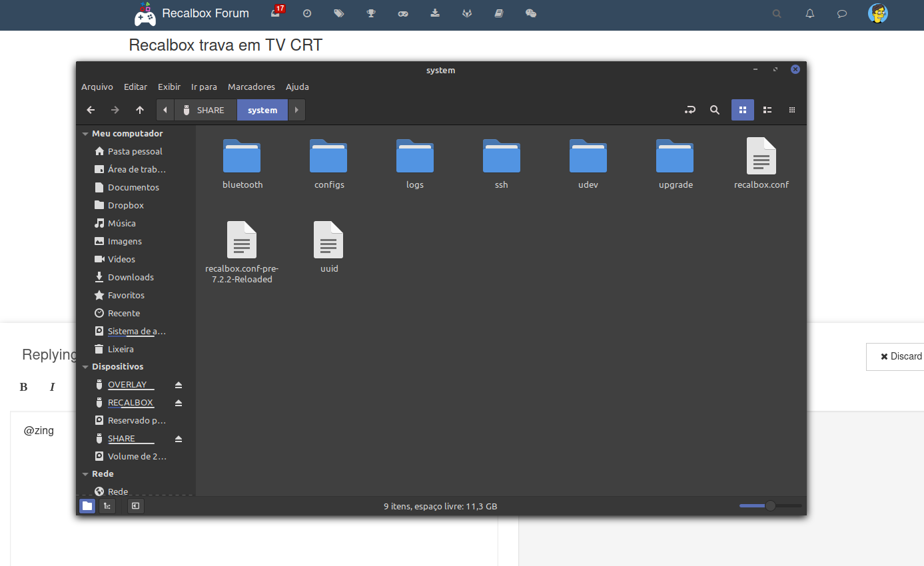The image size is (924, 566).
Task: Open recent topics clock icon in forum
Action: tap(307, 13)
